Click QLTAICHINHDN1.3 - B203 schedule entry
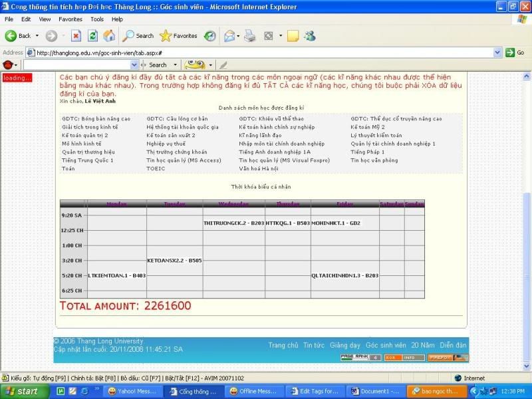The image size is (532, 399). (344, 276)
